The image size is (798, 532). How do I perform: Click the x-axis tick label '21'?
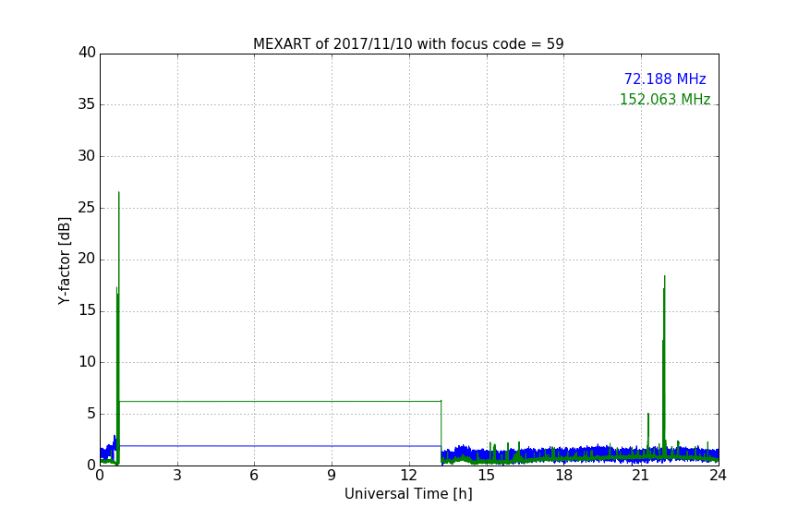[641, 476]
